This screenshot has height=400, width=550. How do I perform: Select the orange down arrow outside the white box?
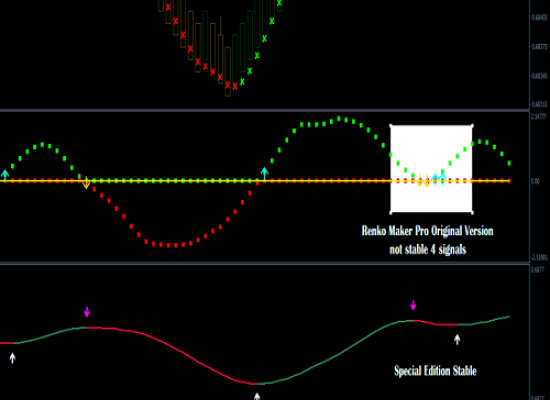tap(86, 183)
